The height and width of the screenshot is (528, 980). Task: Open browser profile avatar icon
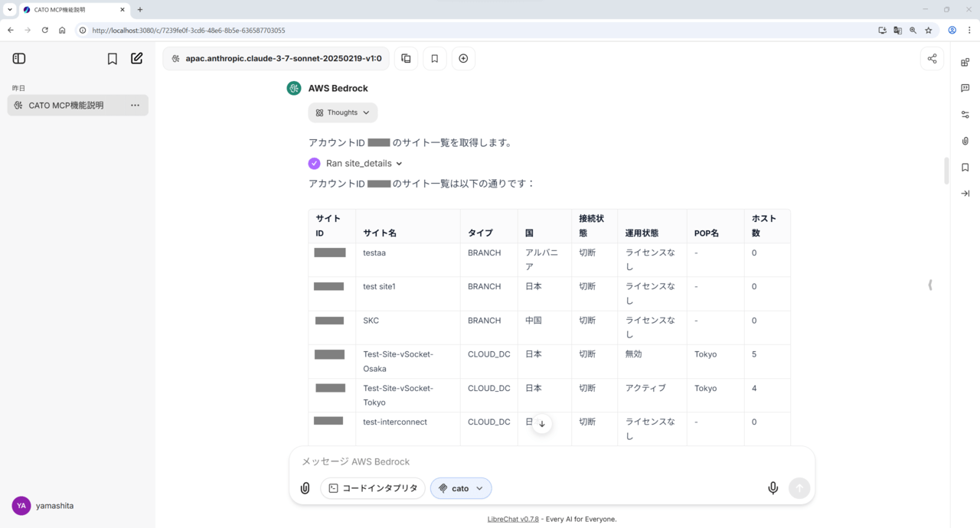point(952,31)
